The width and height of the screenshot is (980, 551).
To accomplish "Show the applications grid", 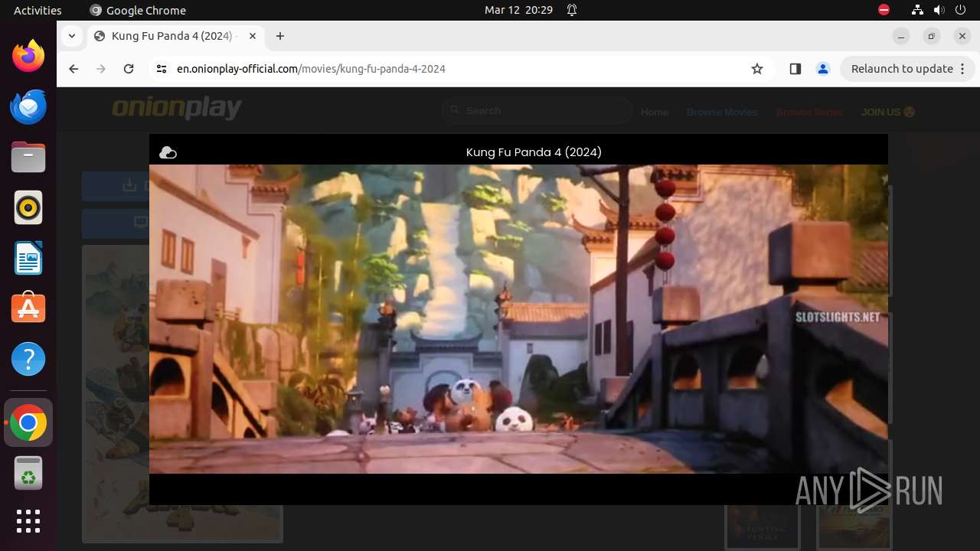I will coord(28,521).
